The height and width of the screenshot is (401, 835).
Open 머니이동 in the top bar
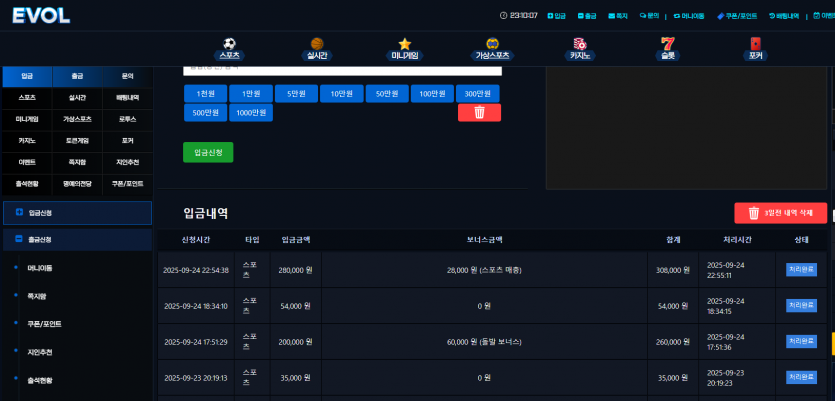pos(689,16)
